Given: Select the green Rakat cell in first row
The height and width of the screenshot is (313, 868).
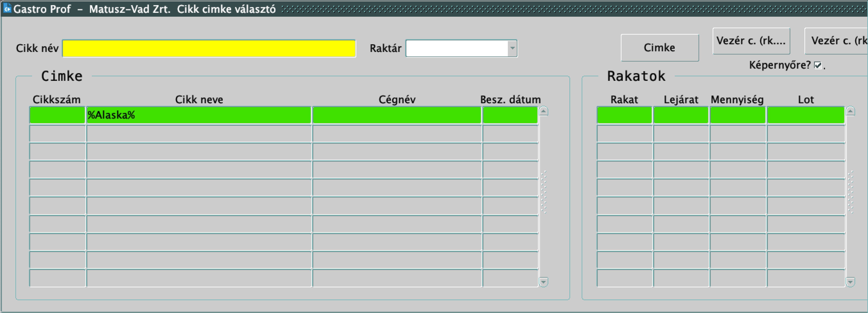Looking at the screenshot, I should pyautogui.click(x=624, y=115).
